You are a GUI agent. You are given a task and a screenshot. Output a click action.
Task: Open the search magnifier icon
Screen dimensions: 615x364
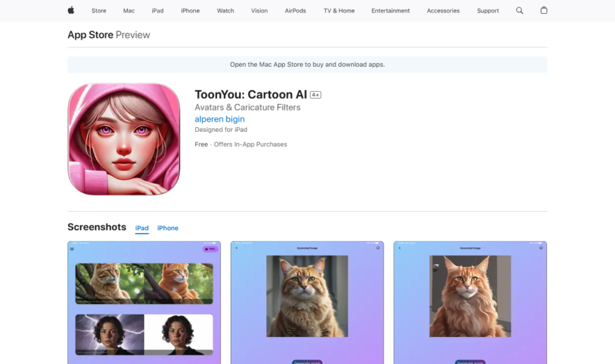click(x=519, y=10)
